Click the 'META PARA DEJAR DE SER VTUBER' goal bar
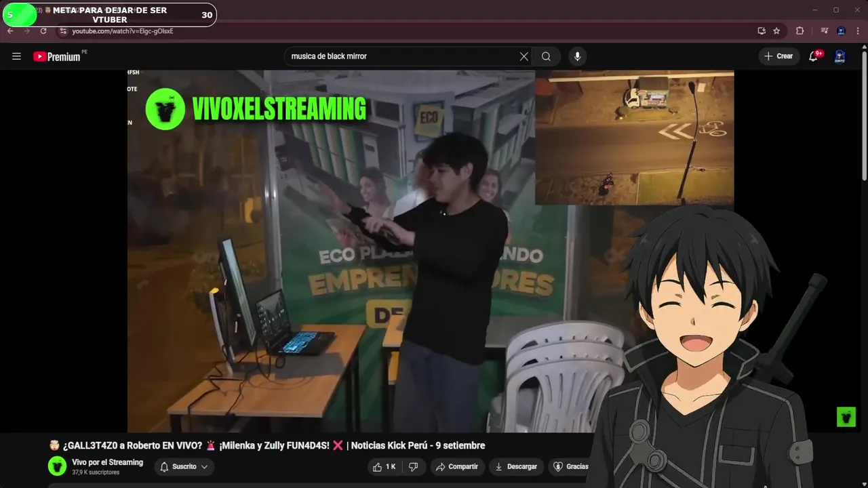Image resolution: width=868 pixels, height=488 pixels. point(110,15)
